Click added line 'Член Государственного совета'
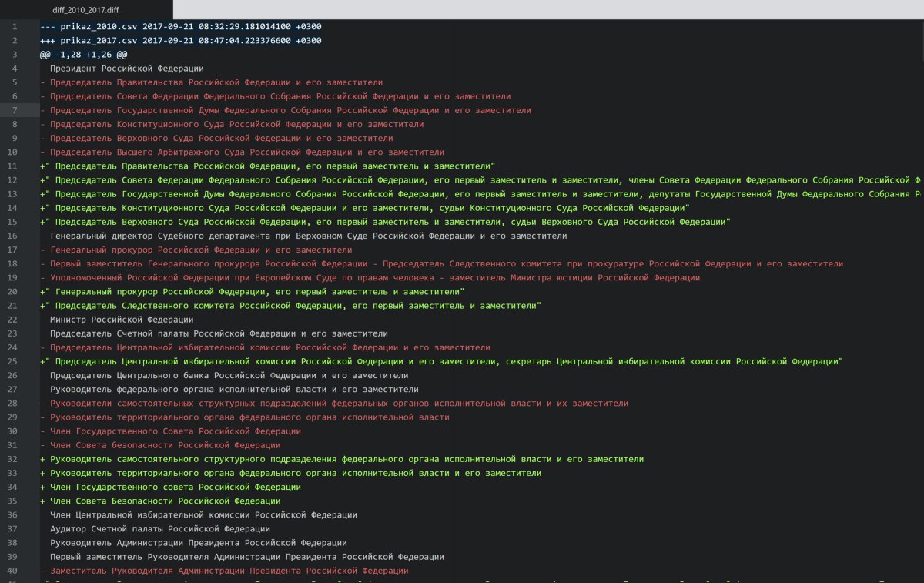The image size is (924, 583). pyautogui.click(x=170, y=487)
